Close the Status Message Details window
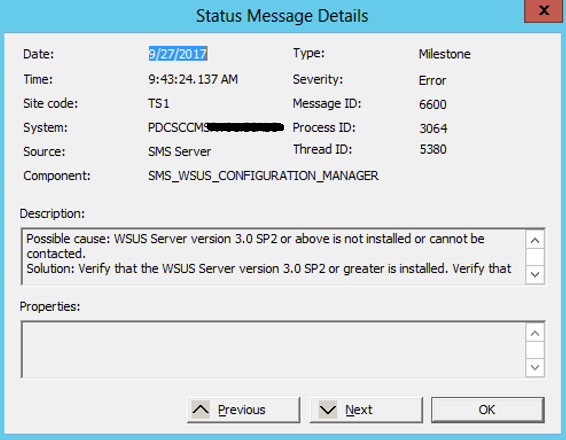566x440 pixels. click(x=544, y=11)
